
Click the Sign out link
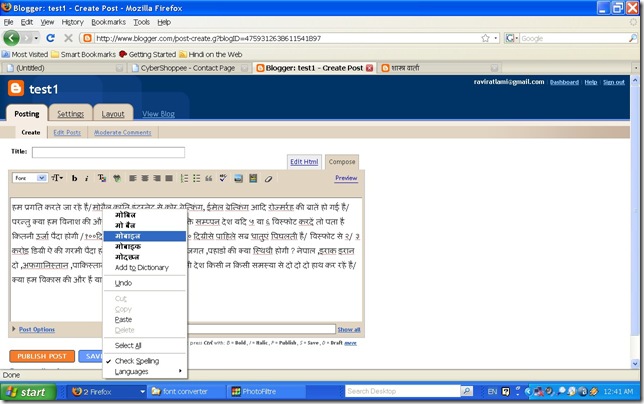(614, 82)
